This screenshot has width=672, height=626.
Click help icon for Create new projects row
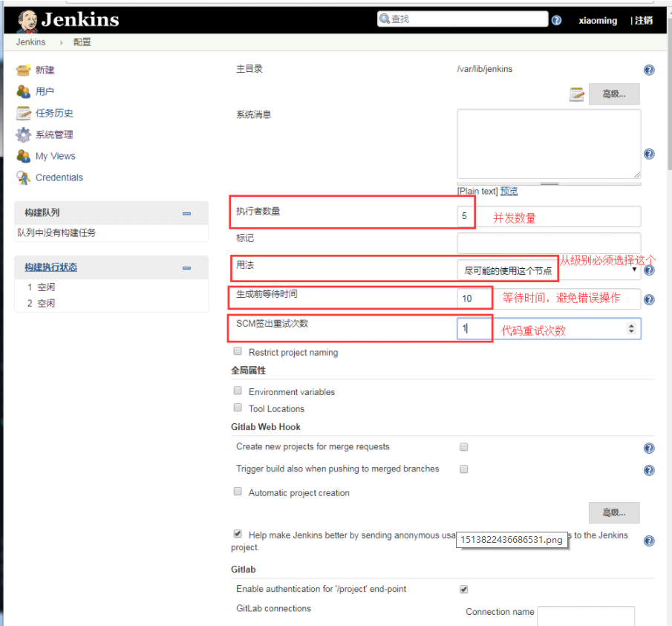649,448
